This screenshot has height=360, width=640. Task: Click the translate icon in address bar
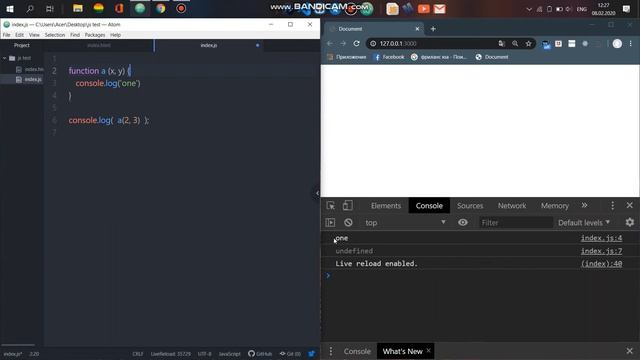[502, 44]
